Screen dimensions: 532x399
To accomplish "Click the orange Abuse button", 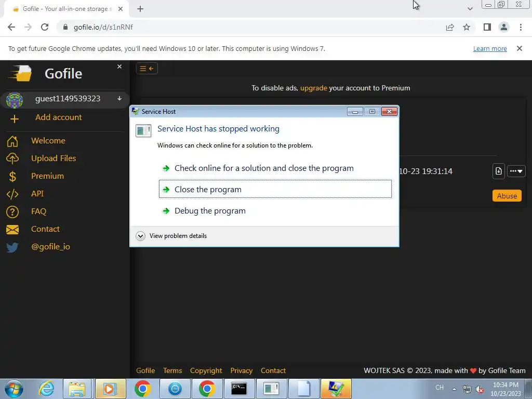I will coord(507,196).
